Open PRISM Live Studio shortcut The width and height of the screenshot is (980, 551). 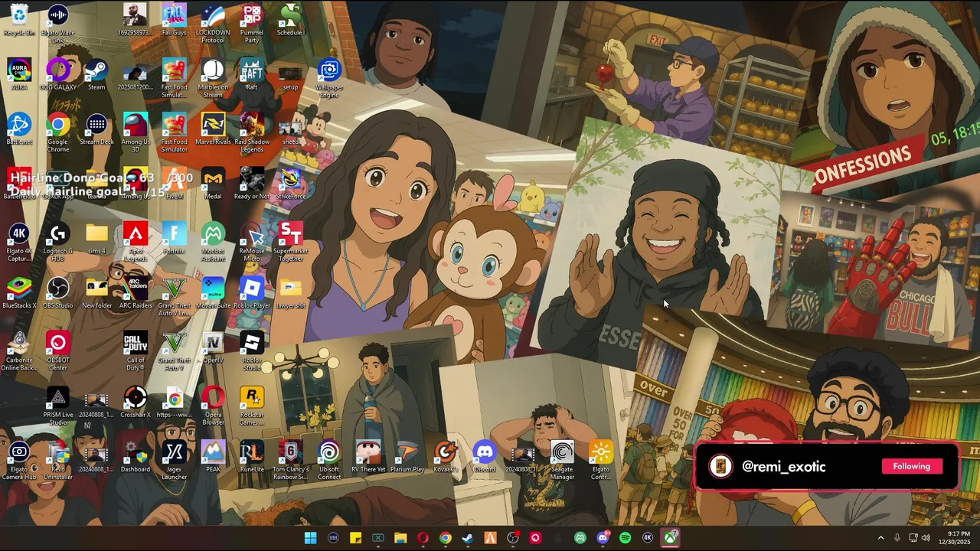(x=58, y=406)
